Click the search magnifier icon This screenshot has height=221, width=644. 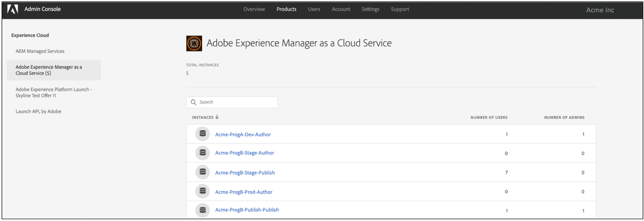[x=194, y=102]
